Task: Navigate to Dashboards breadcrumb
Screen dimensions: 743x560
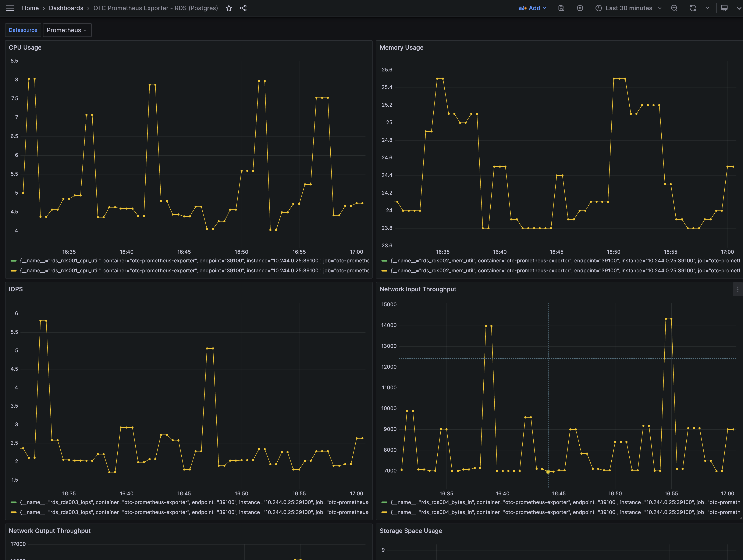Action: pos(66,8)
